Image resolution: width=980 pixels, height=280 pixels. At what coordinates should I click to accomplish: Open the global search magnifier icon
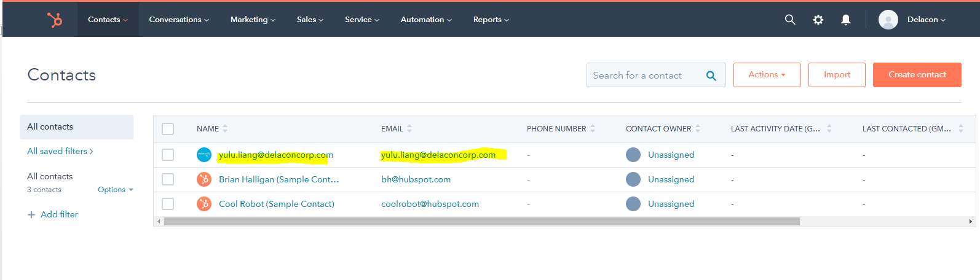(790, 20)
